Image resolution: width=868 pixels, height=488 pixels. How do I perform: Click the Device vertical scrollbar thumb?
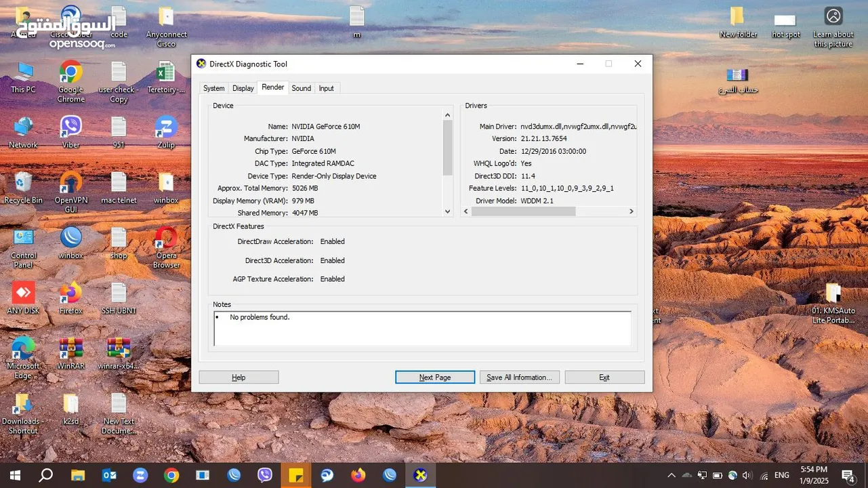click(x=447, y=148)
